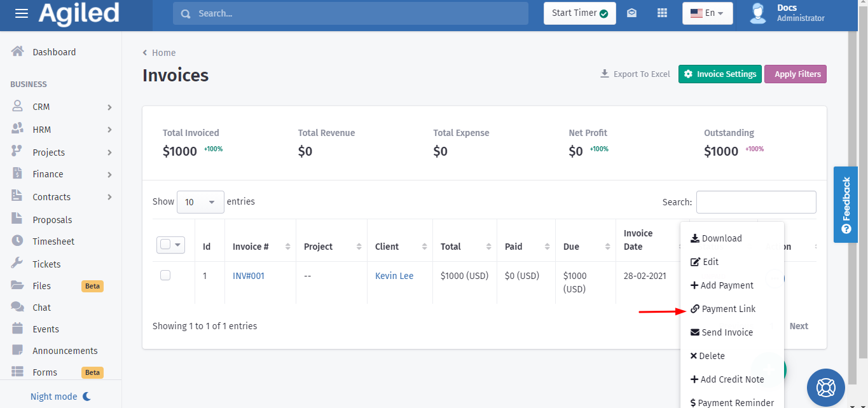Click the table Search input field
Viewport: 868px width, 408px height.
click(x=756, y=202)
